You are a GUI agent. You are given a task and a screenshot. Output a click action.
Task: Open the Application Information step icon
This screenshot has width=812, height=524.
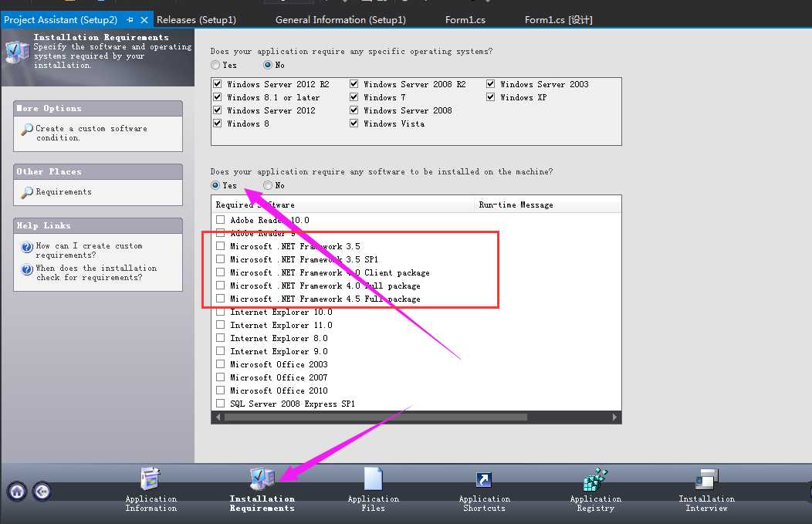(151, 478)
